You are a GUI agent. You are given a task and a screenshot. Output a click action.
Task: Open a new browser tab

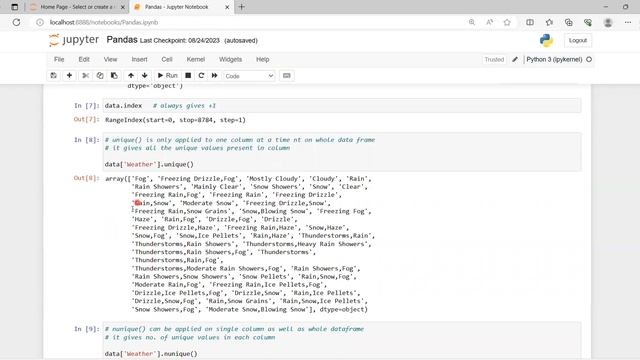pyautogui.click(x=242, y=7)
